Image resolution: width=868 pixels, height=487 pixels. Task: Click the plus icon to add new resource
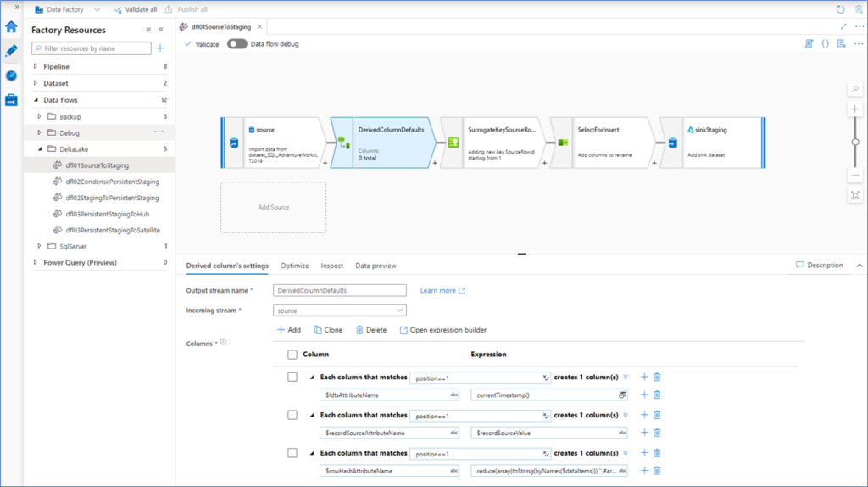(x=160, y=48)
